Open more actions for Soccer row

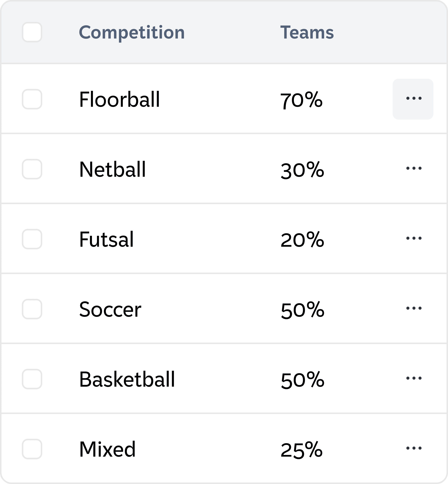414,308
